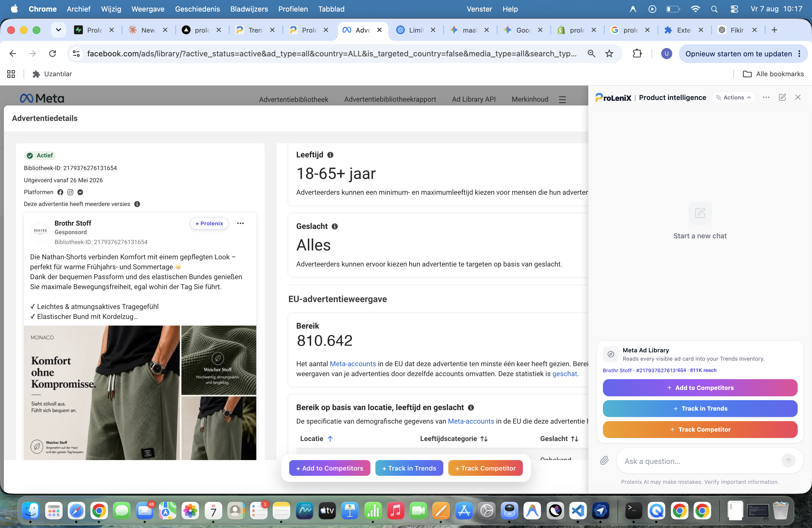Image resolution: width=812 pixels, height=528 pixels.
Task: Open the tab search dropdown chevron
Action: 58,30
